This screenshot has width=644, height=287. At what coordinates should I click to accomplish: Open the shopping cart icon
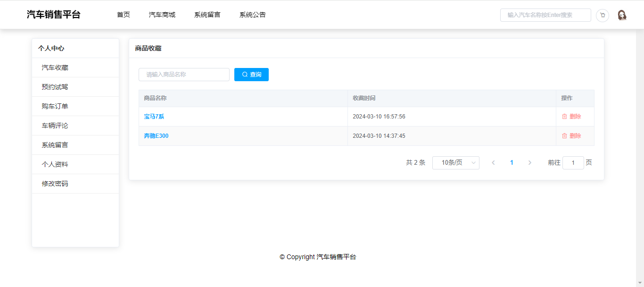(x=602, y=15)
